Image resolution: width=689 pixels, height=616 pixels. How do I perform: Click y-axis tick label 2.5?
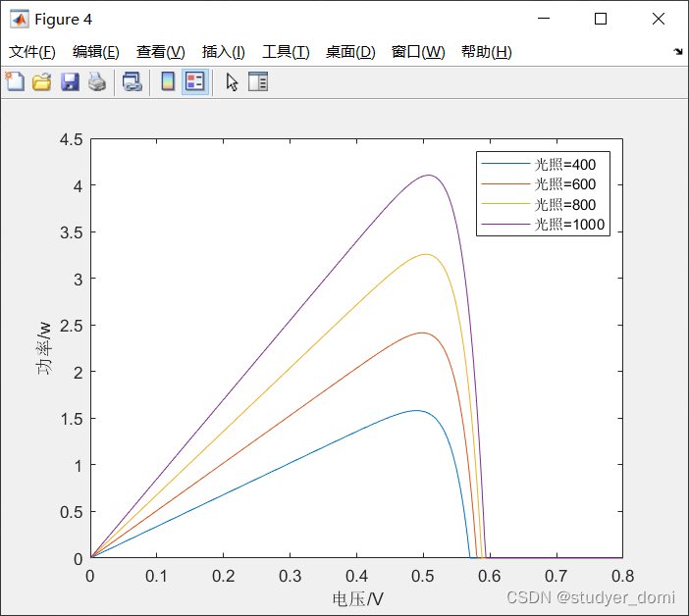pos(72,326)
